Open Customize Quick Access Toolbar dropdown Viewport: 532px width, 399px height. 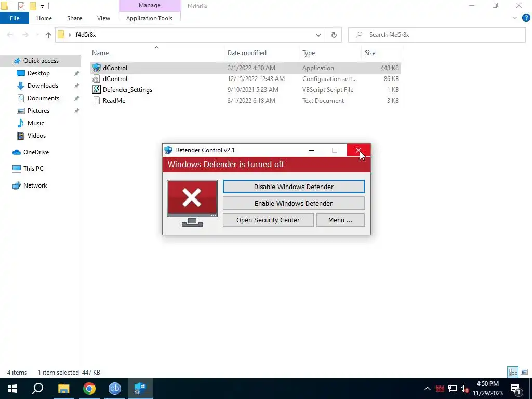click(42, 6)
